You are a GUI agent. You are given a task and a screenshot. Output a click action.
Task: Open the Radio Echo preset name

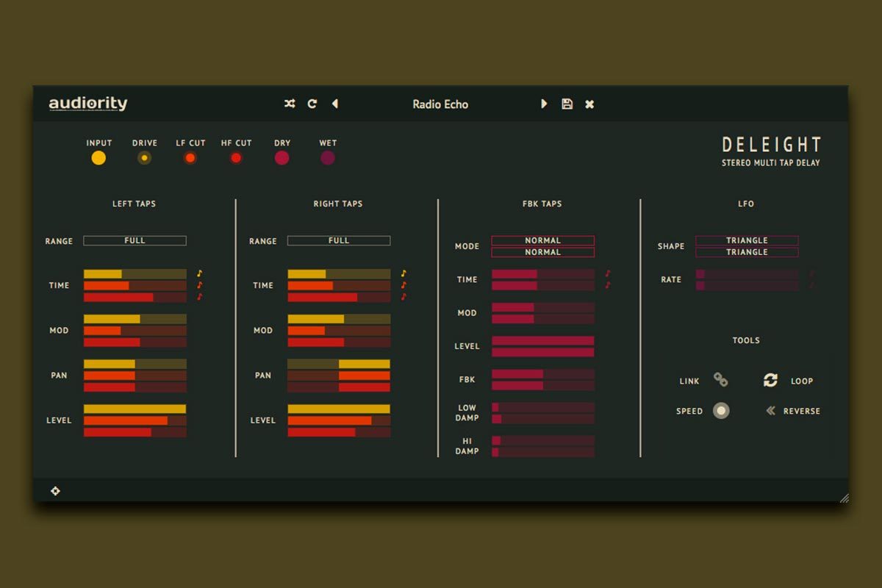440,104
